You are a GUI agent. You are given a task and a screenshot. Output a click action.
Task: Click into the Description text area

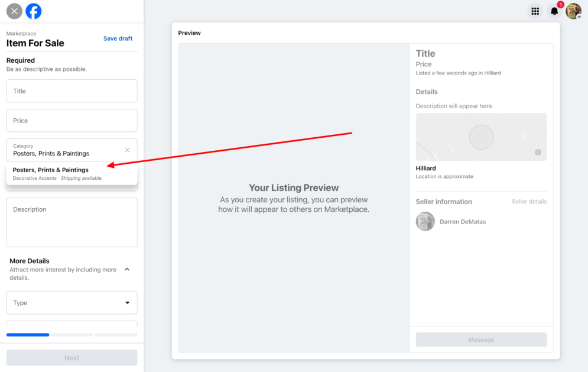pyautogui.click(x=72, y=222)
